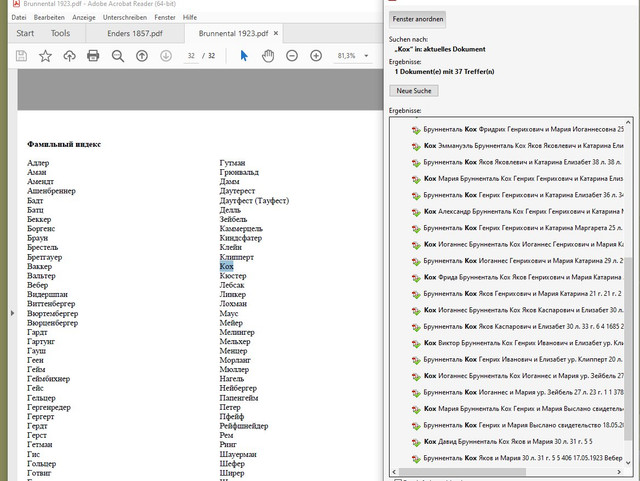Viewport: 640px width, 481px height.
Task: Zoom out with minus icon
Action: coord(292,56)
